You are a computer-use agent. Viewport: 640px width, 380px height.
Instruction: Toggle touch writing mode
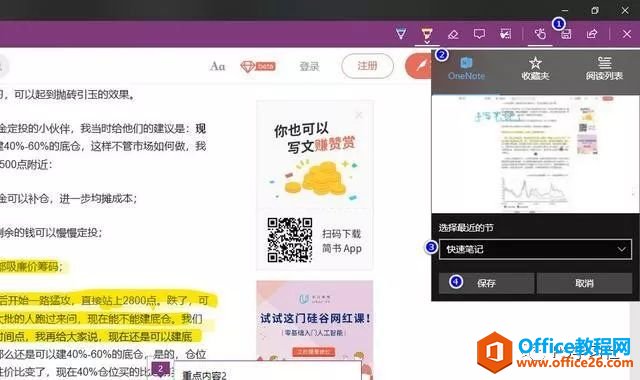pyautogui.click(x=540, y=34)
